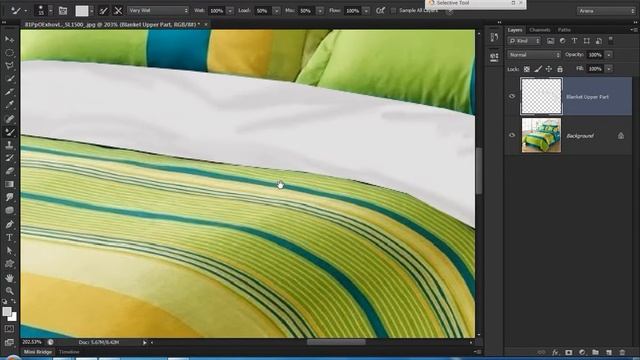Toggle clean brush after each stroke

pos(118,11)
